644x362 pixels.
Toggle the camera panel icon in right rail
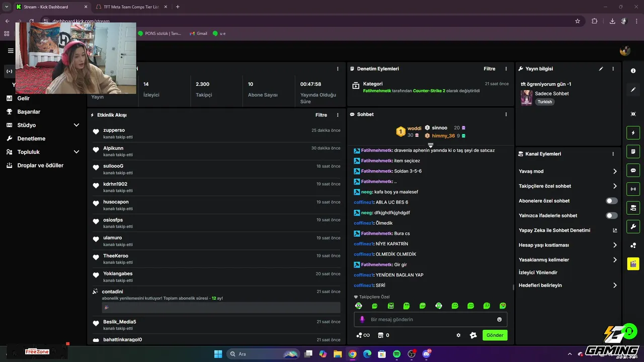[x=633, y=208]
